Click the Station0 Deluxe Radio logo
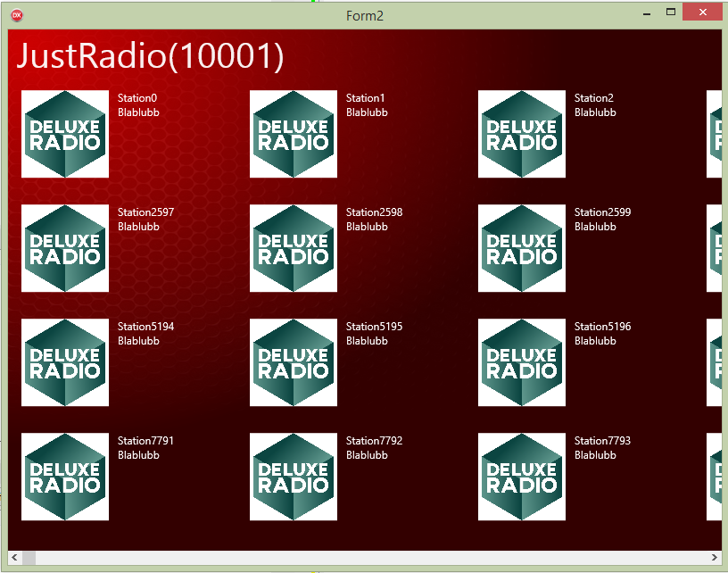The width and height of the screenshot is (728, 573). 65,134
